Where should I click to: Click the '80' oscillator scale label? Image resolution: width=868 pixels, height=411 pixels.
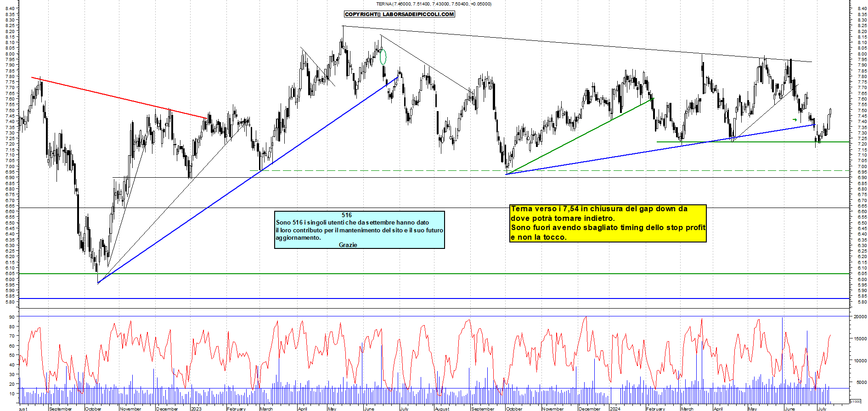point(11,327)
